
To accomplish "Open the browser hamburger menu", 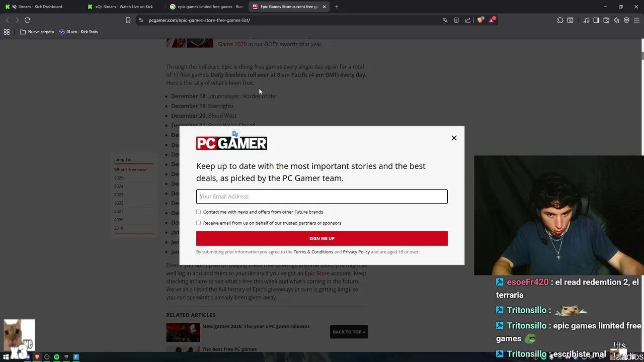I will pyautogui.click(x=636, y=20).
